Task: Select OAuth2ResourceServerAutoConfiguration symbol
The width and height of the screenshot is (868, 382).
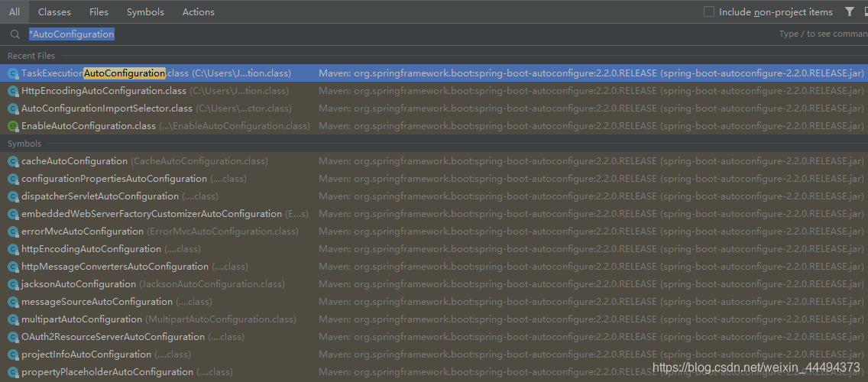Action: [434, 337]
